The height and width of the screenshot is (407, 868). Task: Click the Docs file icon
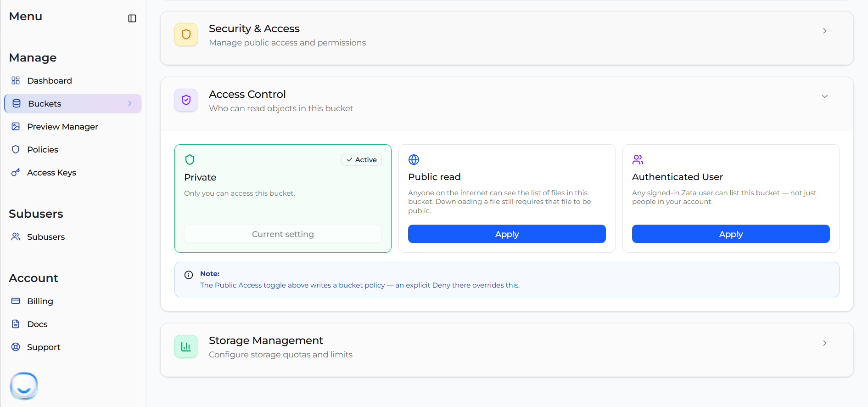point(16,324)
